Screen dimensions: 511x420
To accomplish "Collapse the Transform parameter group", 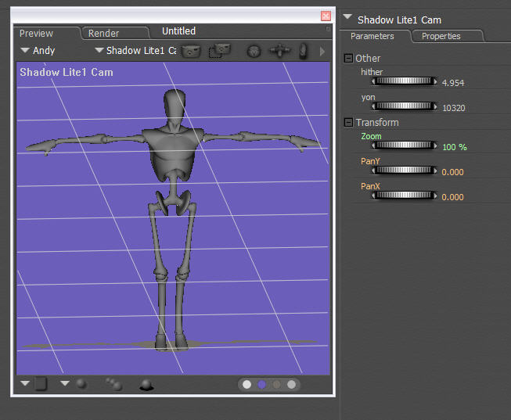I will pyautogui.click(x=348, y=122).
